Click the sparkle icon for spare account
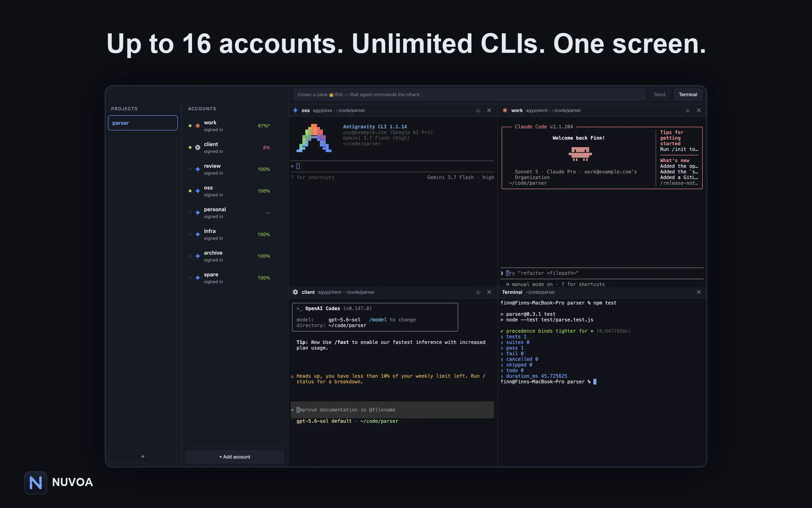 (x=198, y=278)
